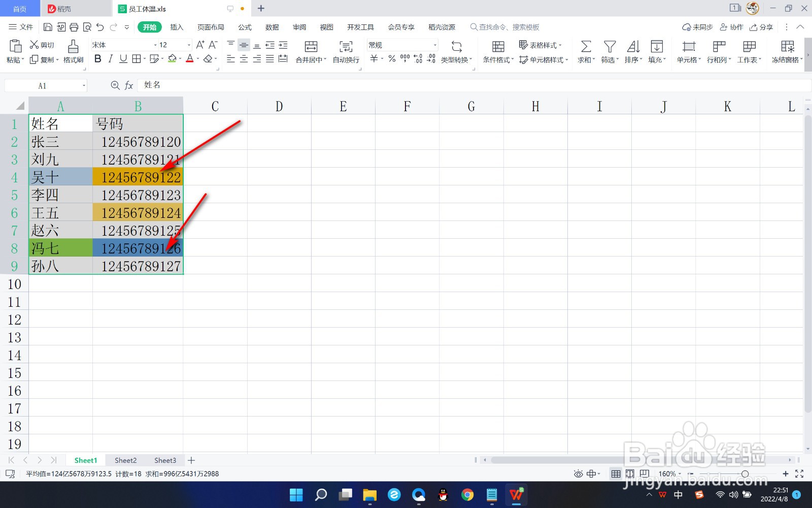Click the print icon

point(74,27)
